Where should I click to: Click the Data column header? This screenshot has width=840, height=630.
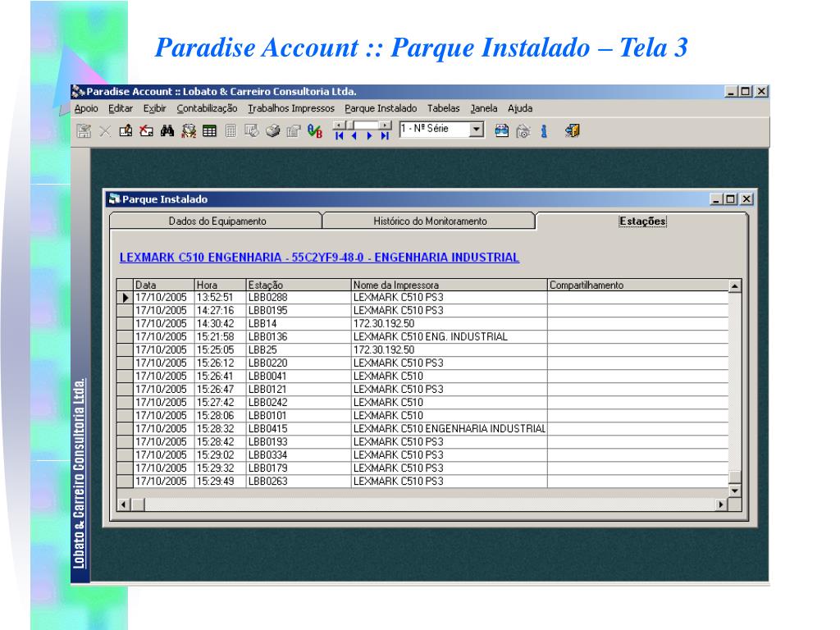(163, 285)
